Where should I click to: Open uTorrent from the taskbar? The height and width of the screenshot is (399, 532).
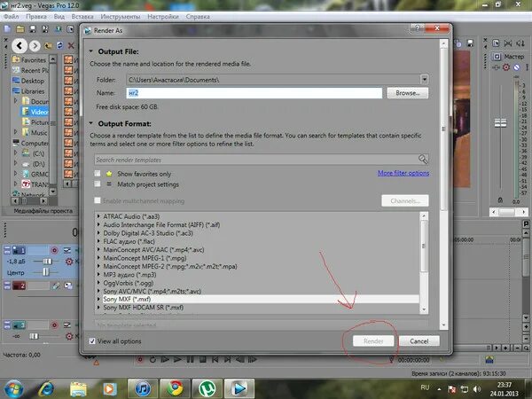pyautogui.click(x=207, y=388)
